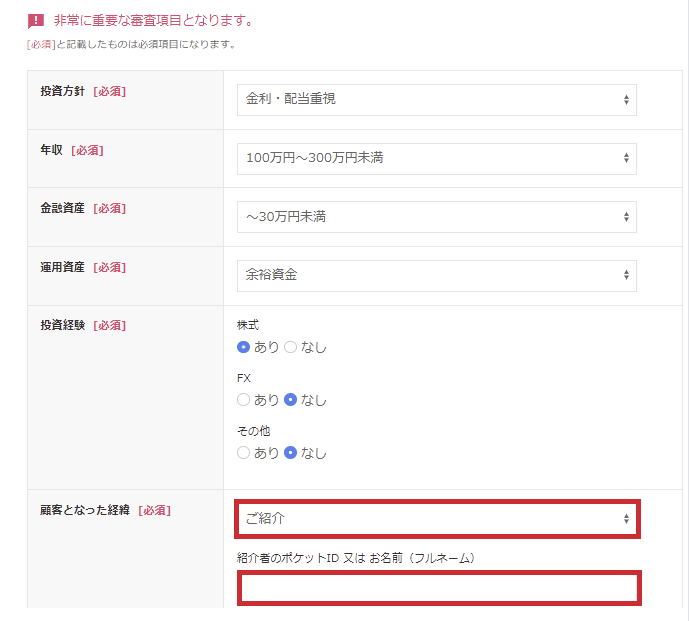This screenshot has width=689, height=621.
Task: Expand the 運用資産 dropdown showing 余裕資金
Action: (x=436, y=275)
